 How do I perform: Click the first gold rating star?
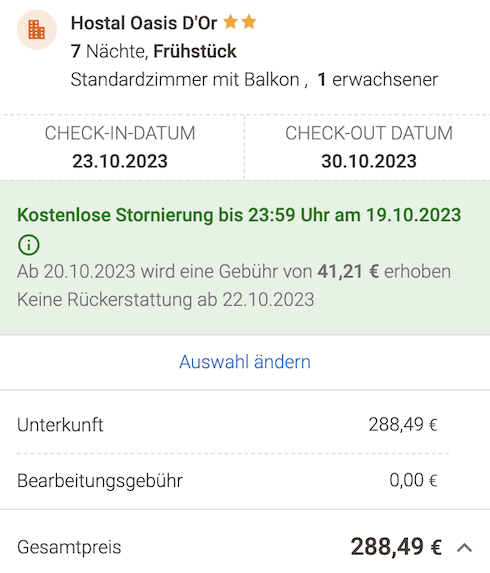(x=231, y=22)
